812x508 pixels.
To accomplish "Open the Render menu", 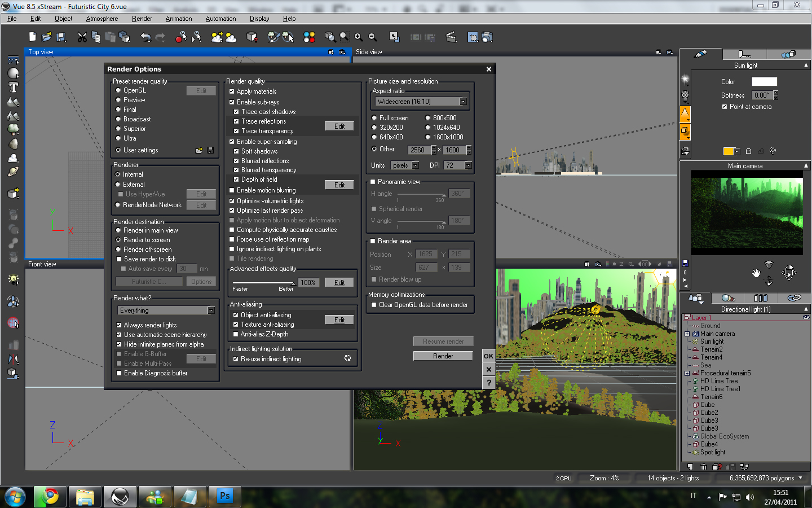I will coord(142,19).
